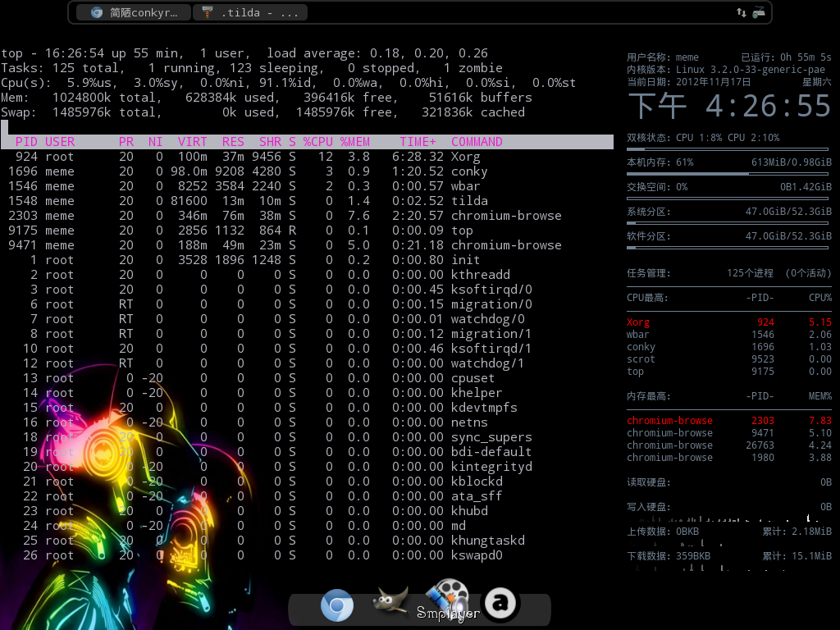Viewport: 840px width, 630px height.
Task: Click the %MEM column header in top
Action: coord(354,142)
